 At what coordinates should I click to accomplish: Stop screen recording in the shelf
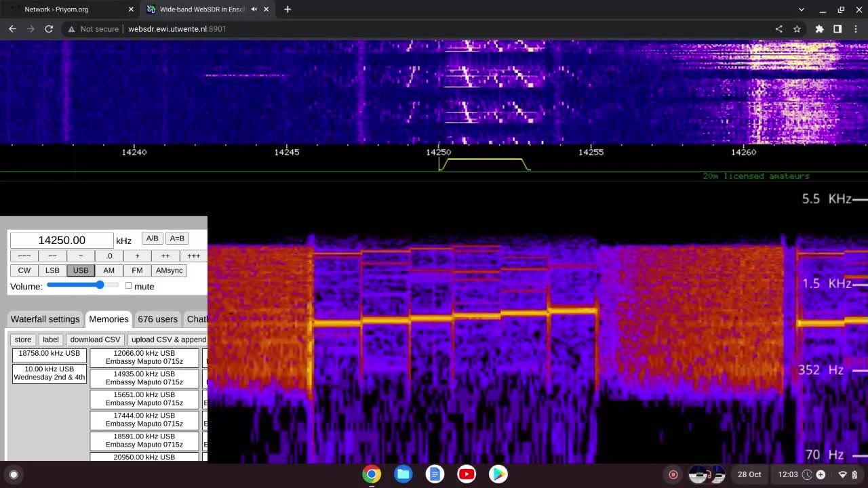pyautogui.click(x=673, y=474)
